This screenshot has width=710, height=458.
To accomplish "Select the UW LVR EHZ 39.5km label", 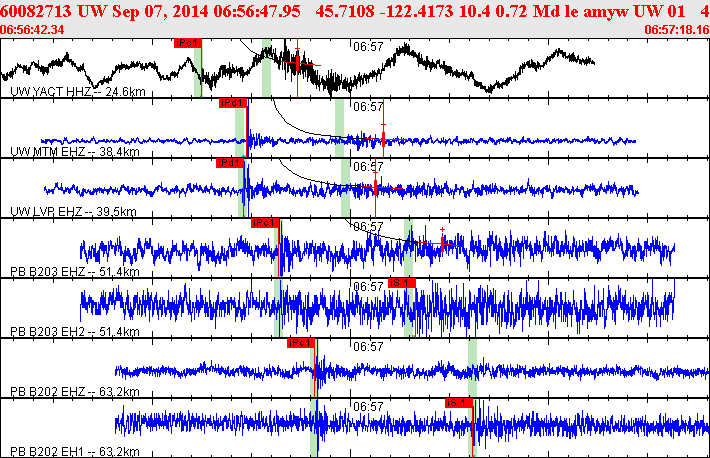I will click(73, 212).
